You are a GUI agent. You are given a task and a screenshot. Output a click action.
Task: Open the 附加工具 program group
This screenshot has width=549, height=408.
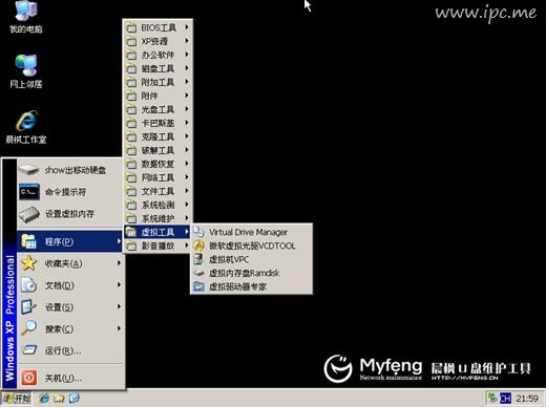click(157, 82)
